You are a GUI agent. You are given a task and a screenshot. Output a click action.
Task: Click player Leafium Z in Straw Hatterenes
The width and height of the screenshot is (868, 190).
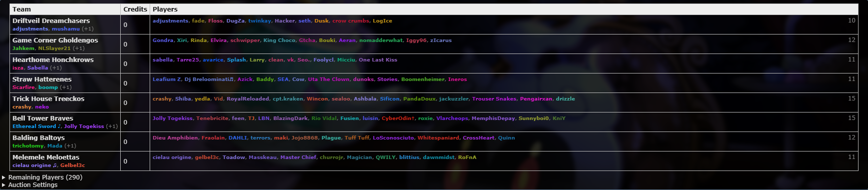[x=167, y=79]
